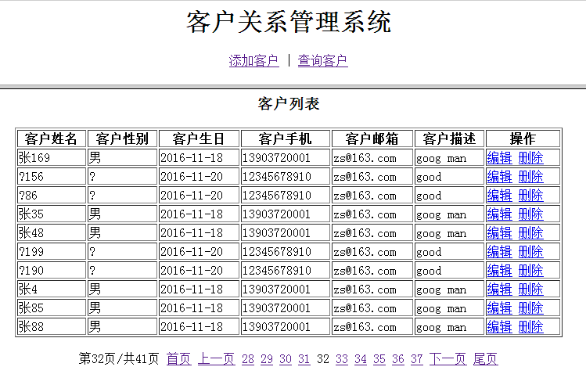Select the 客户性别 column header
The width and height of the screenshot is (586, 392).
coord(122,138)
